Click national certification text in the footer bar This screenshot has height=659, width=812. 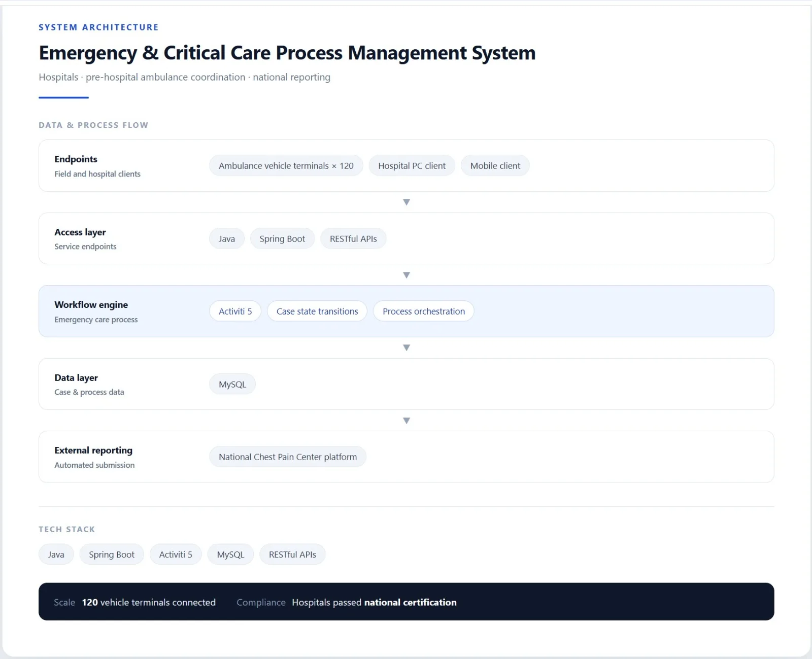[411, 602]
